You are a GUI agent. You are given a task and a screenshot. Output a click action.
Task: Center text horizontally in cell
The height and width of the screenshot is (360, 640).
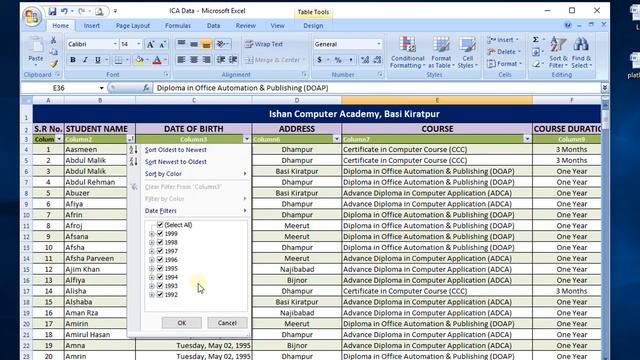[194, 60]
